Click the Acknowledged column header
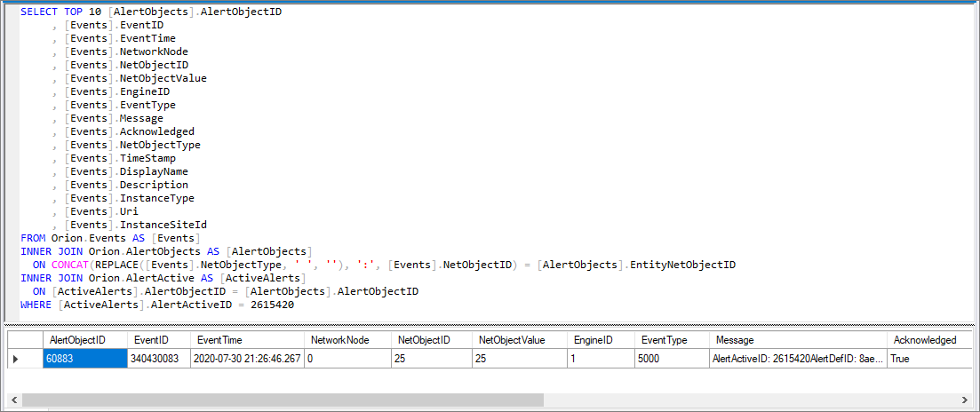Screen dimensions: 980x412 [x=930, y=340]
